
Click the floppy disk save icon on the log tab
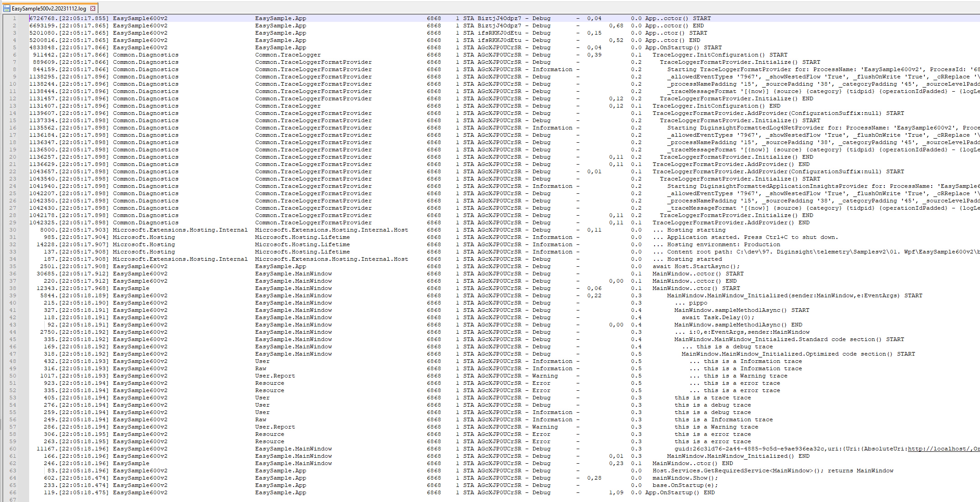point(7,8)
